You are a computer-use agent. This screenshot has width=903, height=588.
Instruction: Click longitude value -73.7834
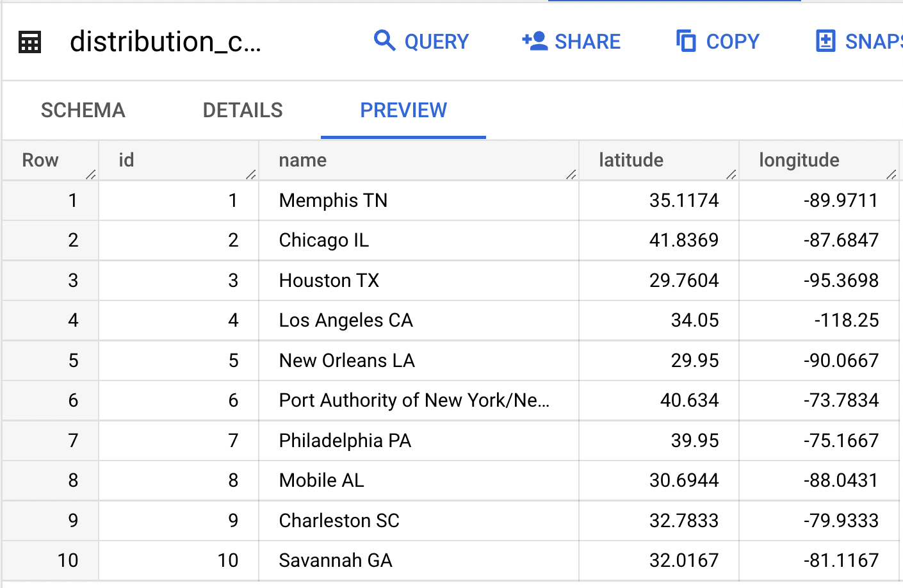click(841, 400)
